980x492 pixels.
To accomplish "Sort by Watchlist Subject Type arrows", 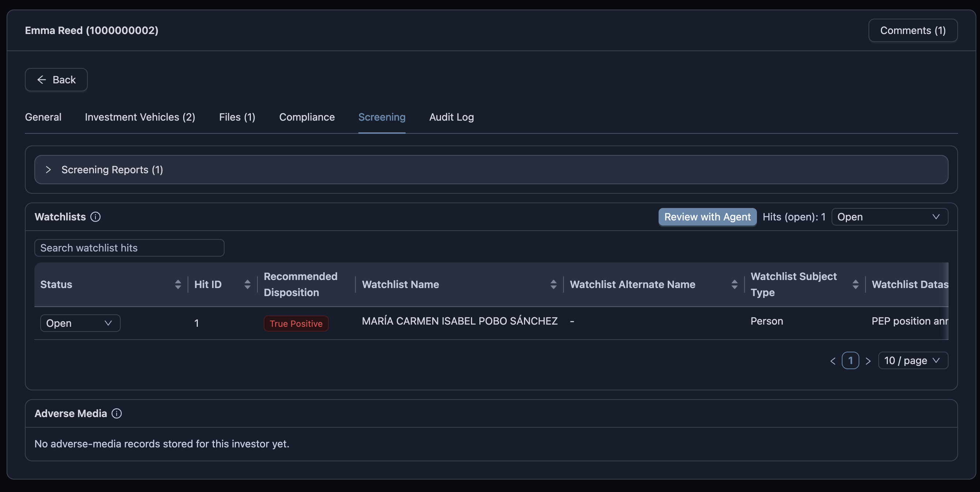I will click(855, 284).
